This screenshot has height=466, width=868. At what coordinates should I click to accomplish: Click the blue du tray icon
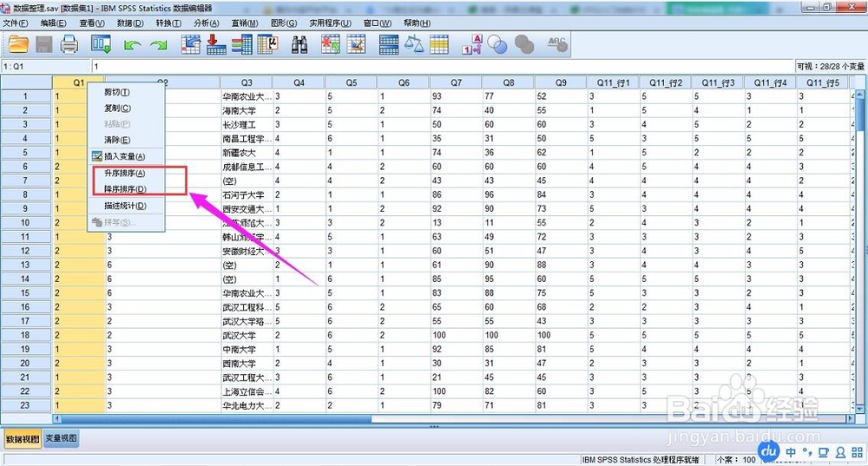(768, 451)
